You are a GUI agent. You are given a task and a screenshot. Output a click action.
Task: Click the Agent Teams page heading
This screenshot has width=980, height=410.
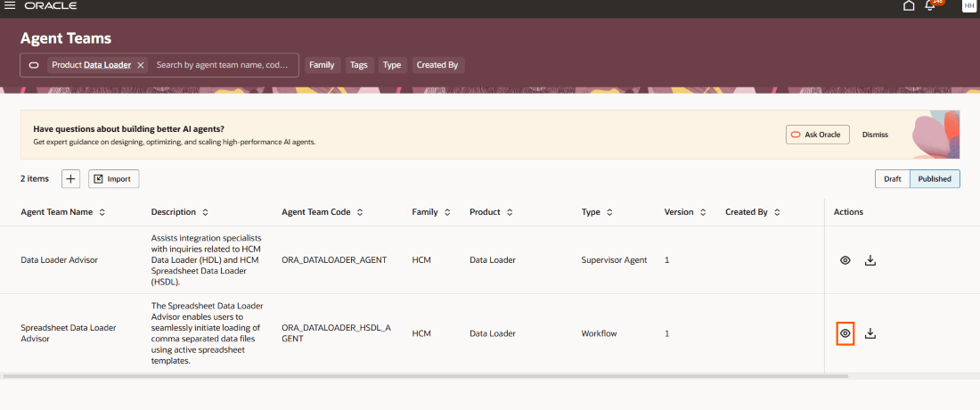[66, 38]
